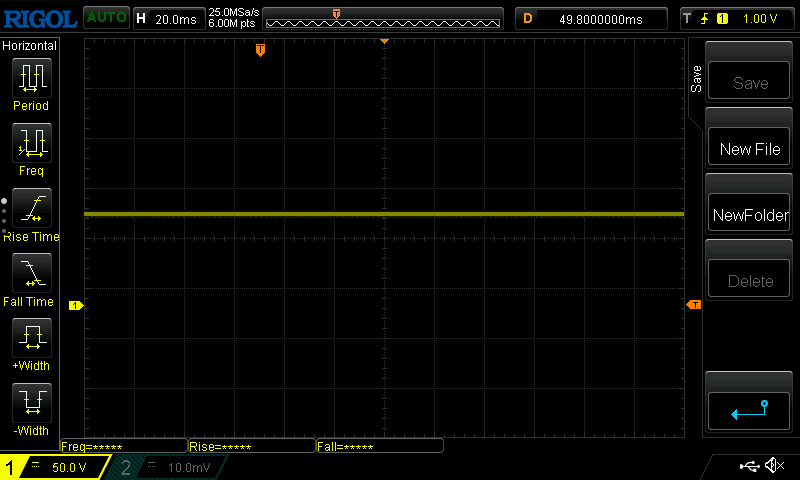The height and width of the screenshot is (480, 800).
Task: Click the horizontal timebase 20.0ms field
Action: [169, 19]
